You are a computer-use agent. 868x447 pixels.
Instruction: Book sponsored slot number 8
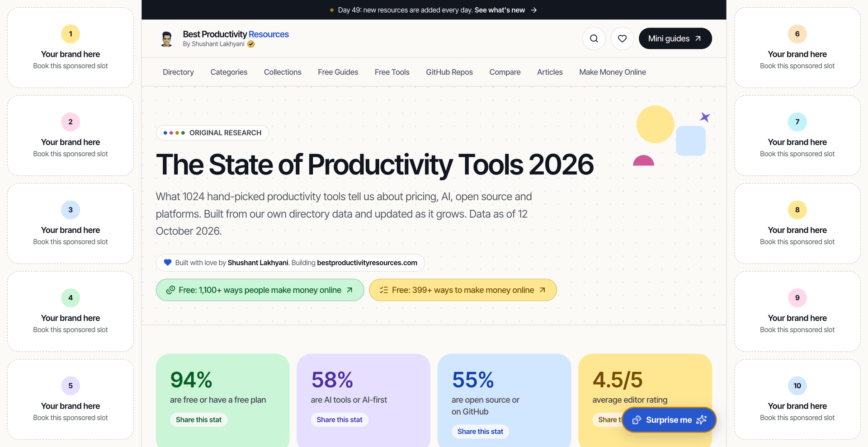[x=797, y=224]
